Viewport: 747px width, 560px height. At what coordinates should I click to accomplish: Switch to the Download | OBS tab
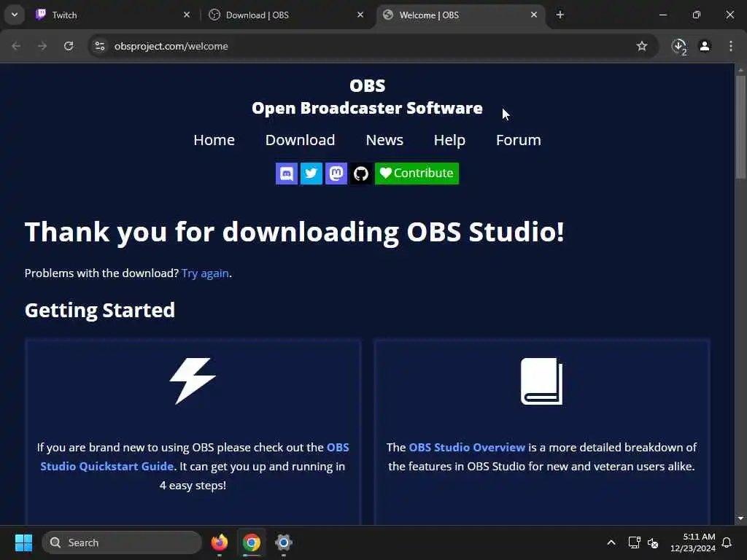(286, 15)
